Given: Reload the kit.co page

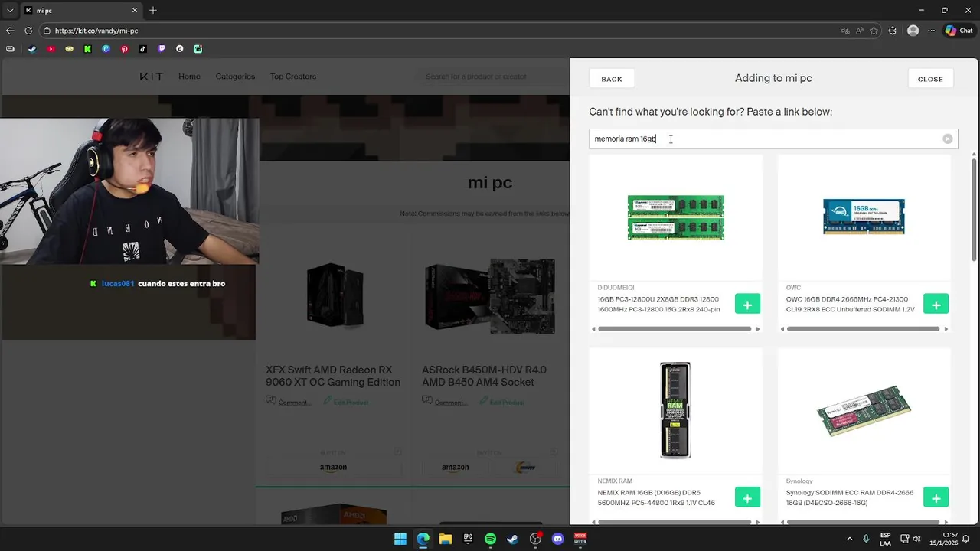Looking at the screenshot, I should point(28,31).
